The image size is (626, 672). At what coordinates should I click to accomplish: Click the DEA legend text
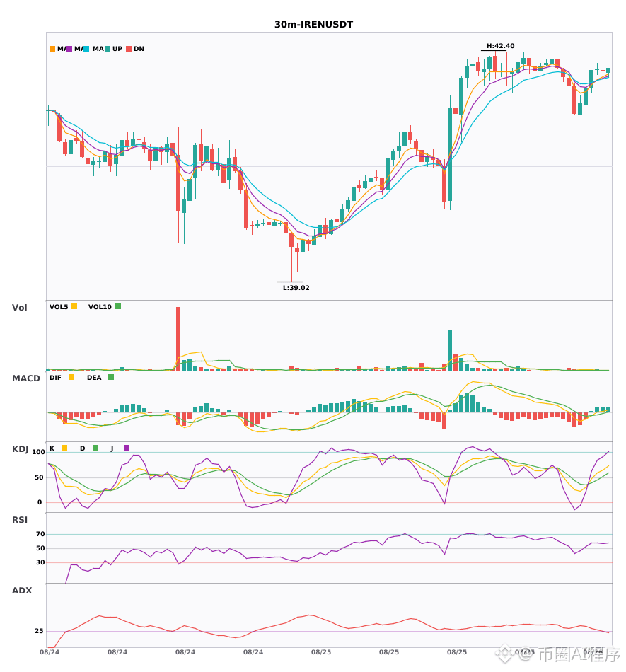pos(94,377)
